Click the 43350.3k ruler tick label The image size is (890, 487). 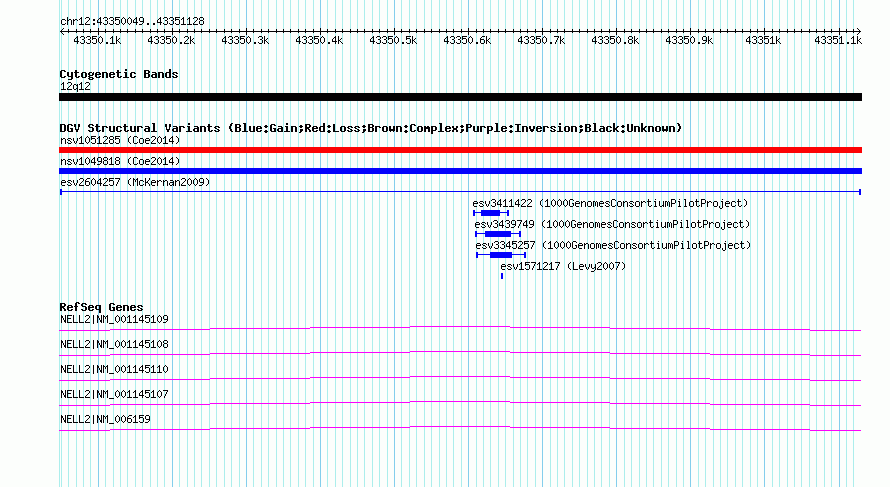245,41
